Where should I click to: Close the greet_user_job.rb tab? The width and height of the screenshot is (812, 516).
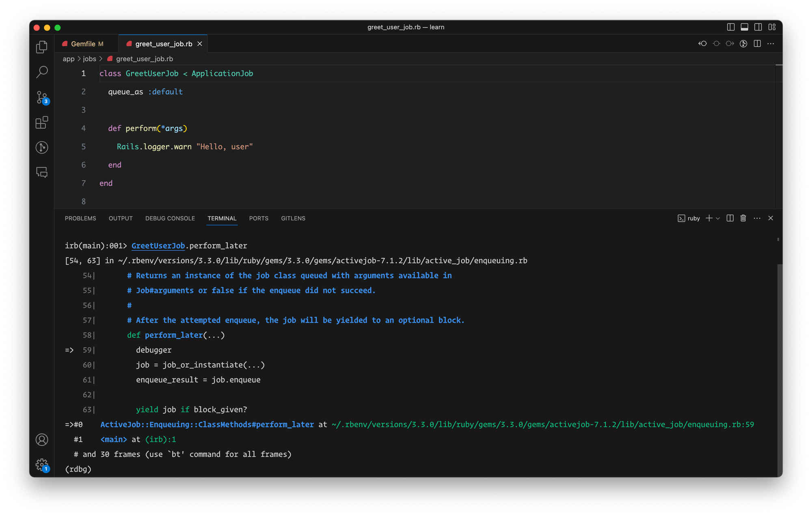(x=200, y=44)
